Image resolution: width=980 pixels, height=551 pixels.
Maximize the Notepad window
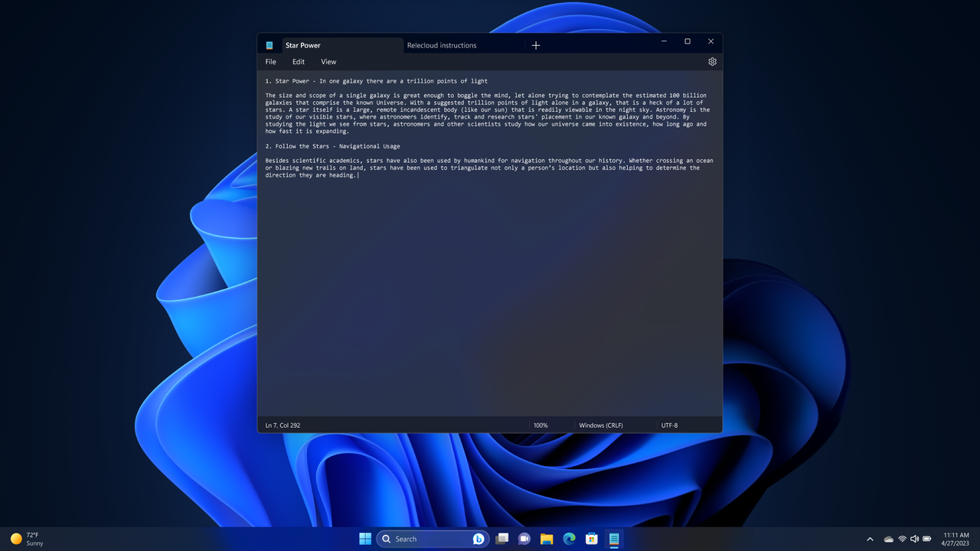(688, 41)
